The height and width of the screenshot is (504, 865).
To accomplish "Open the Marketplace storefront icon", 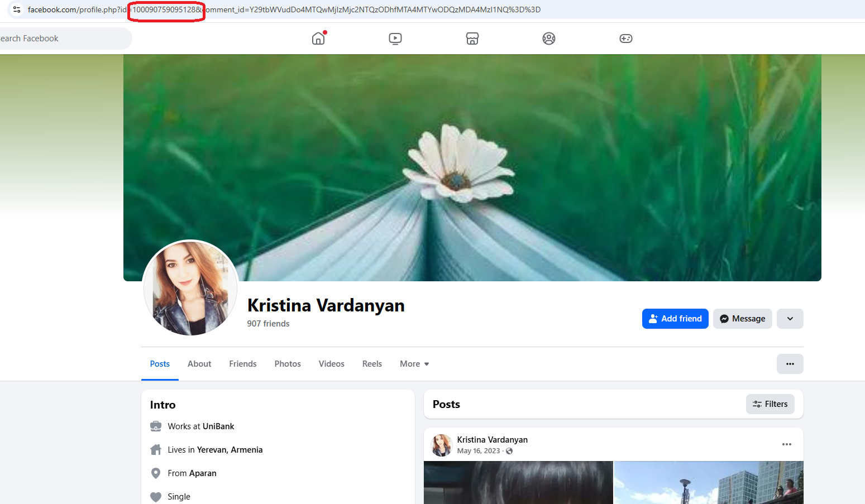I will coord(472,39).
